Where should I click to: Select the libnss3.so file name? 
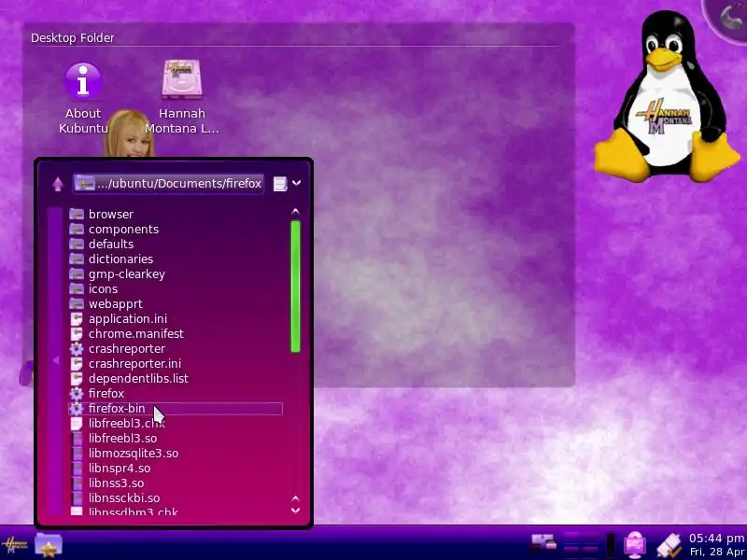pyautogui.click(x=116, y=483)
